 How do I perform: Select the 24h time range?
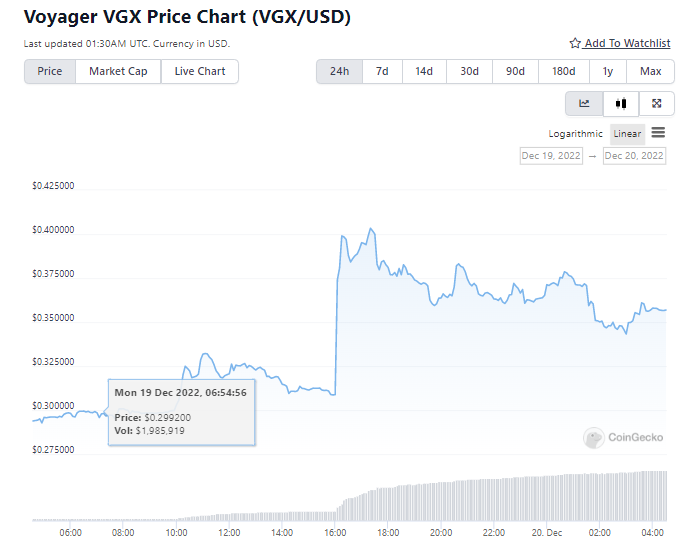point(340,72)
